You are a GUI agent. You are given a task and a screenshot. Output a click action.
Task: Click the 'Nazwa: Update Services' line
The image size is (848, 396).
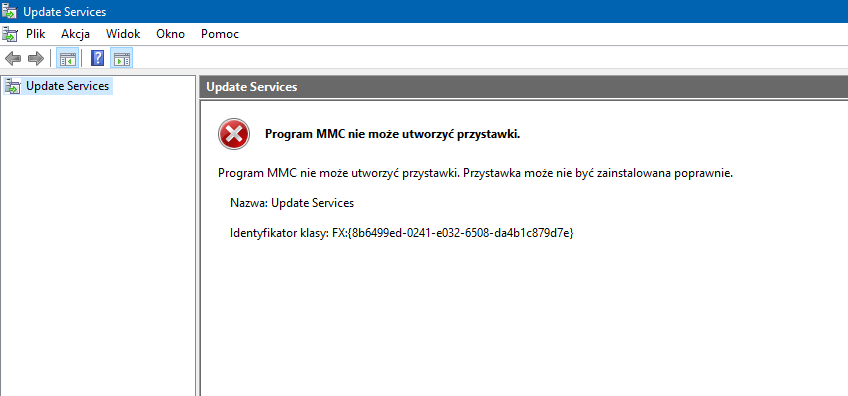click(292, 203)
